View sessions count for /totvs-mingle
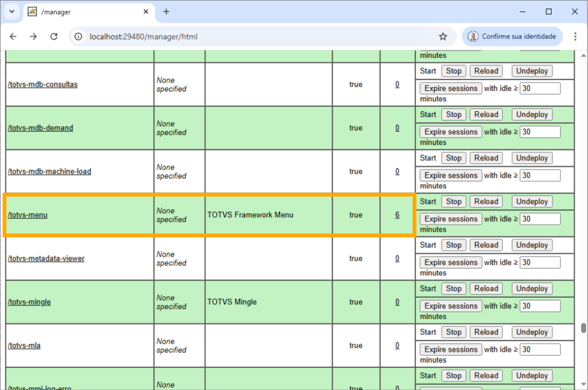588x390 pixels. 397,302
